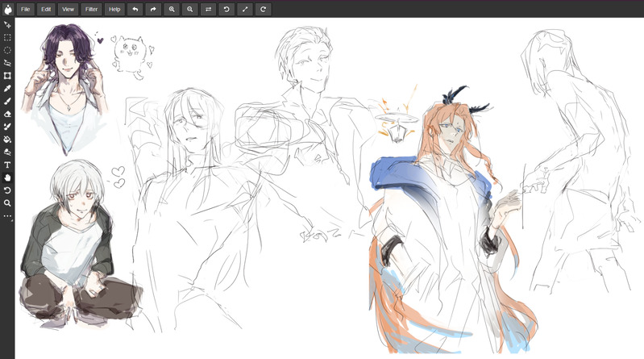Select the blending brush tool
Screen dimensions: 644x359
click(x=7, y=127)
